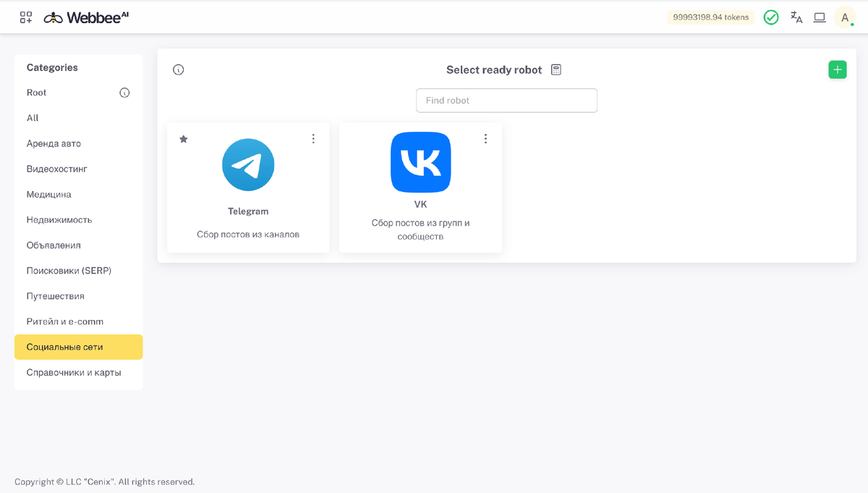Click the green plus add button
Image resolution: width=868 pixels, height=493 pixels.
click(838, 69)
